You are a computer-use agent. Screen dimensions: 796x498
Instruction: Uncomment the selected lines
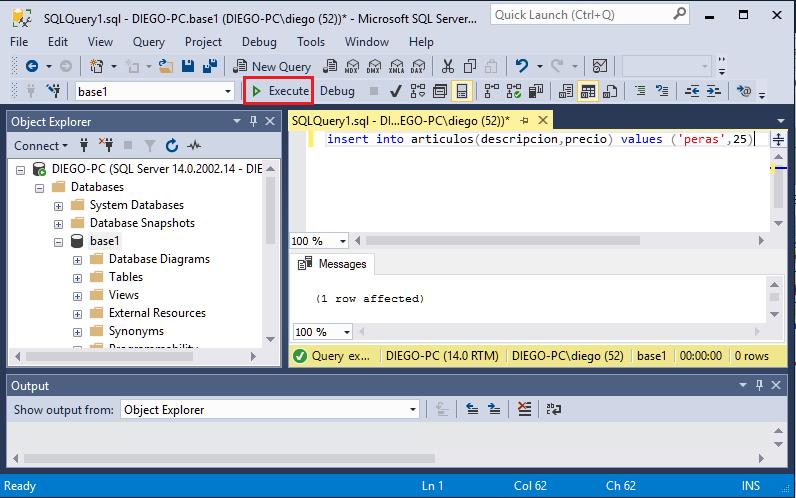click(662, 91)
